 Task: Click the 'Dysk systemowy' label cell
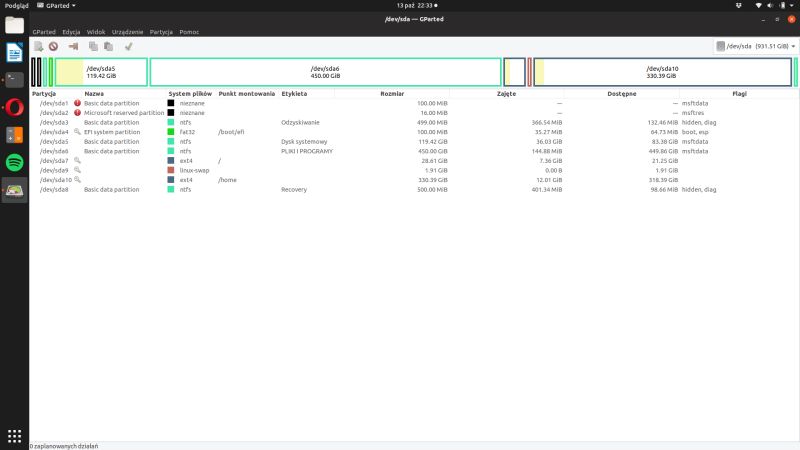[x=304, y=141]
